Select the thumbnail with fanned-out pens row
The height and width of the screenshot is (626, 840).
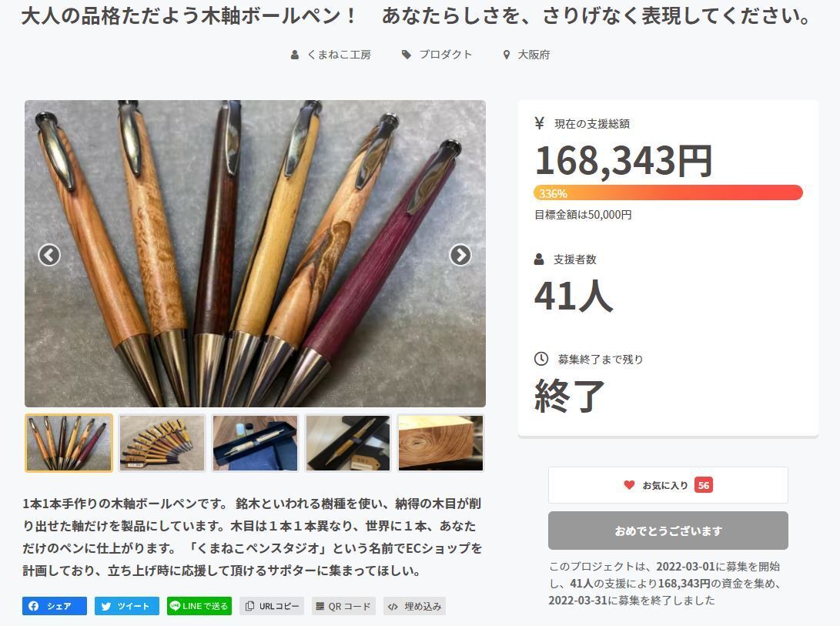162,443
